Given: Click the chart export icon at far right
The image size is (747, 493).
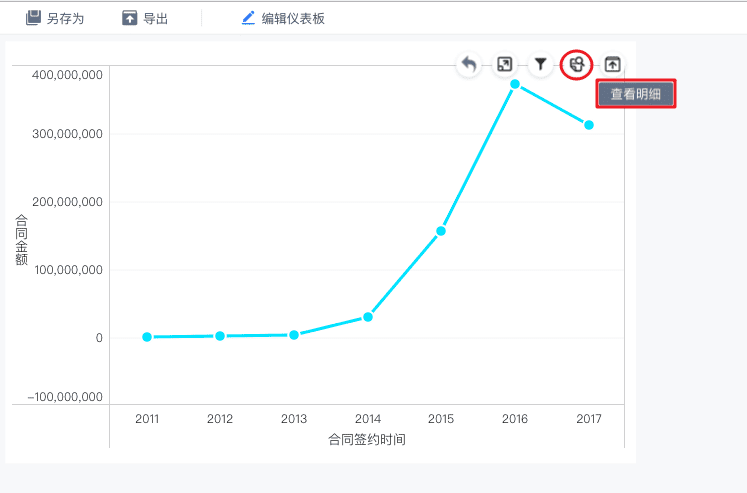Looking at the screenshot, I should pos(613,65).
